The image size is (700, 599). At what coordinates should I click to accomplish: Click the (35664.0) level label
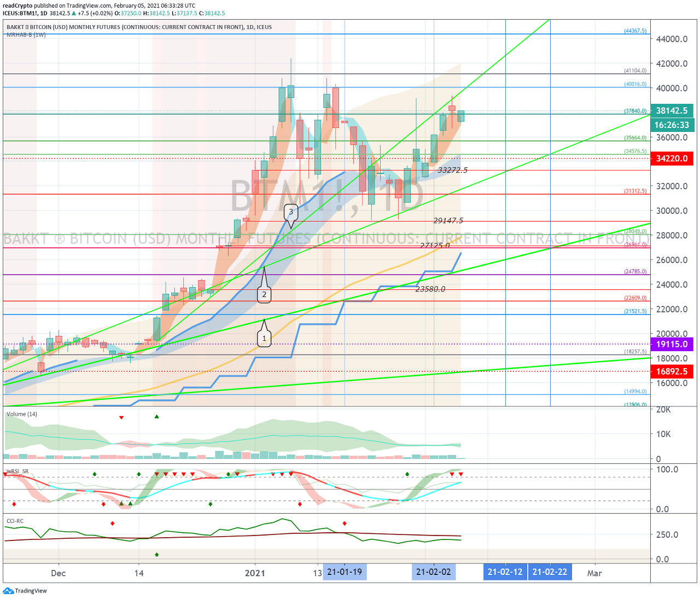point(635,138)
